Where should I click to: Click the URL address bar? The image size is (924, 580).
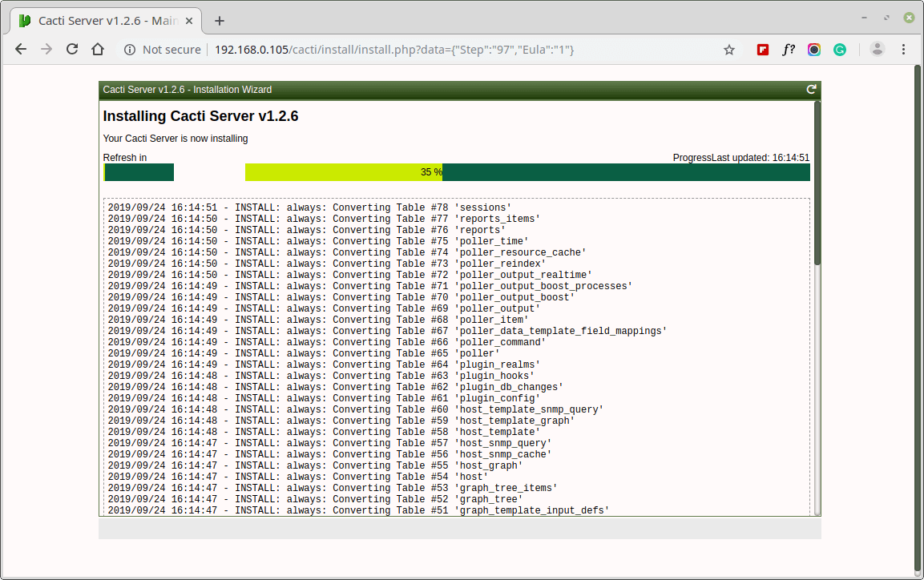click(393, 50)
